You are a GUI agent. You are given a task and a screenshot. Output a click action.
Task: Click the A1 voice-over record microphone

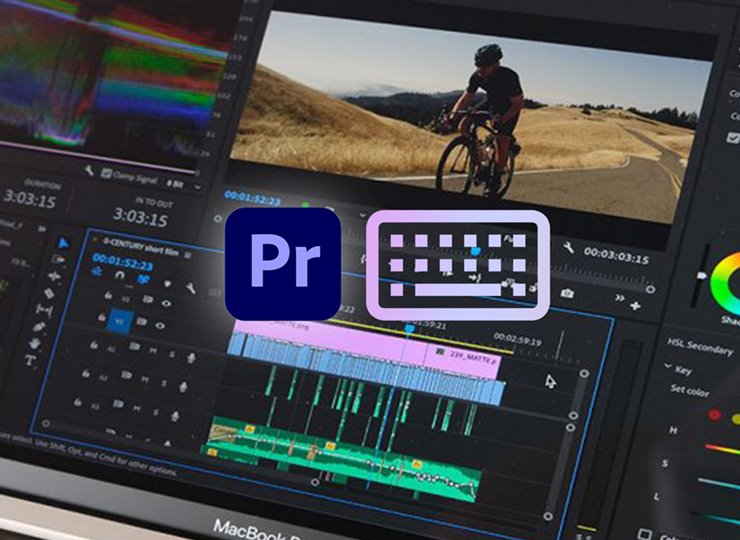coord(191,357)
